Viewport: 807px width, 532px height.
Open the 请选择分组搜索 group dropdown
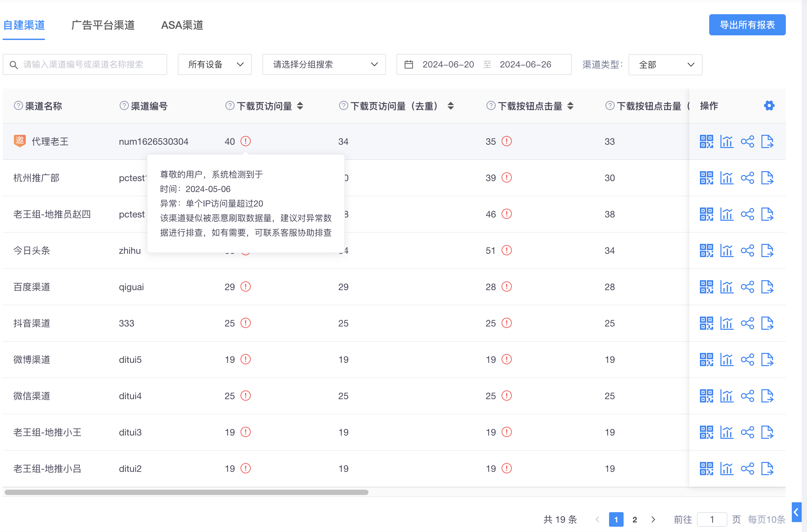click(324, 64)
